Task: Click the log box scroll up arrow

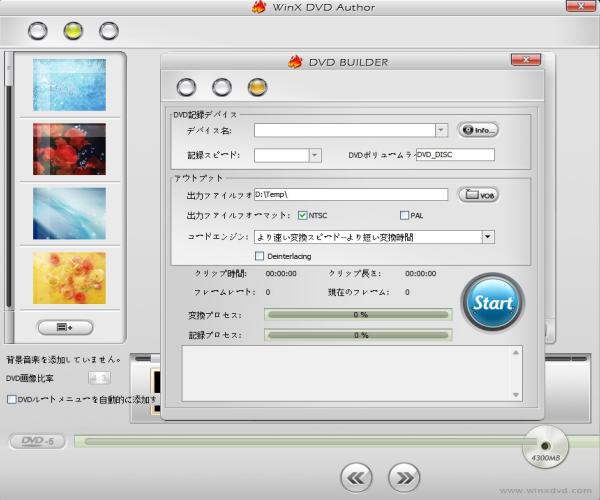Action: coord(516,353)
